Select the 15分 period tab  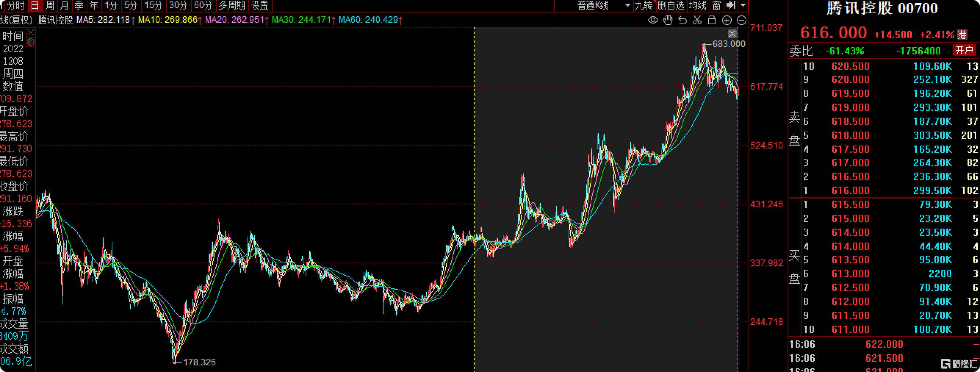153,6
